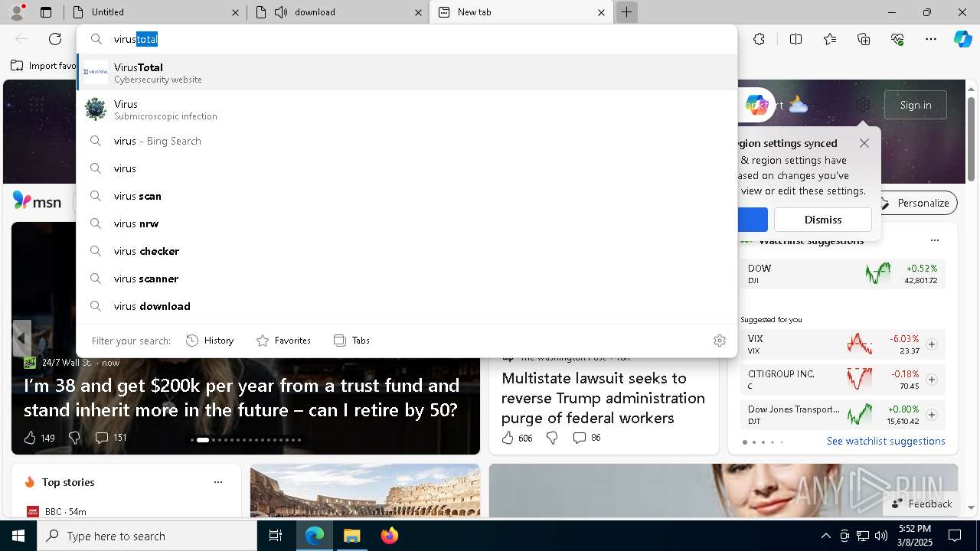This screenshot has height=551, width=980.
Task: Click the page vertical scrollbar
Action: [x=971, y=139]
